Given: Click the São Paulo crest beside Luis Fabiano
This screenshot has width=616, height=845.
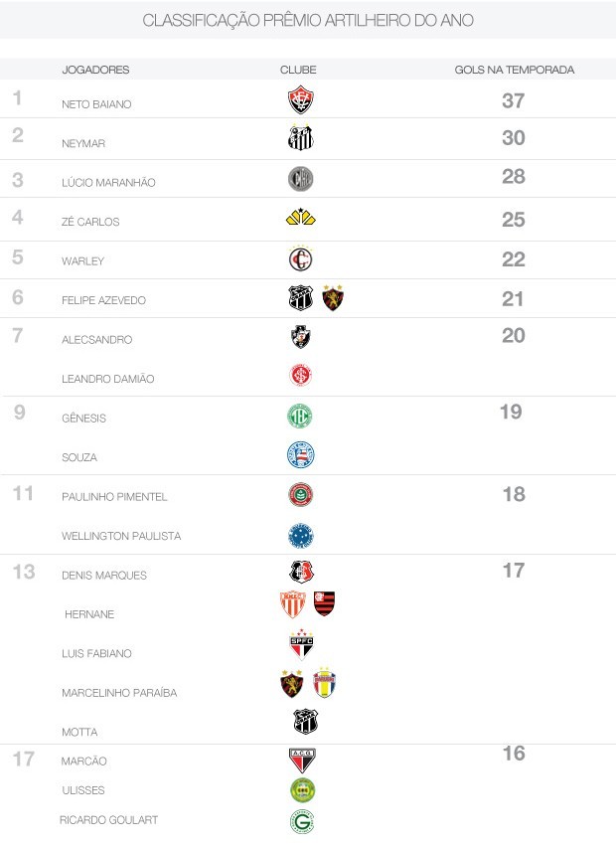Looking at the screenshot, I should 301,646.
